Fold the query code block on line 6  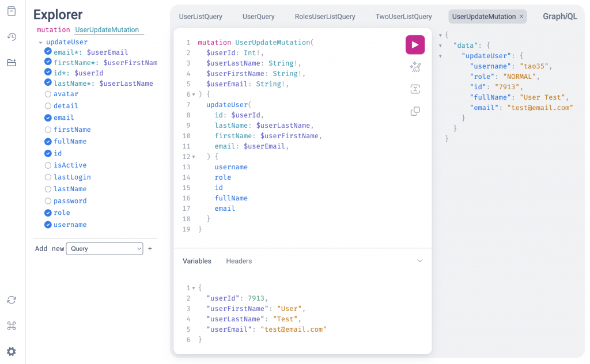(194, 94)
